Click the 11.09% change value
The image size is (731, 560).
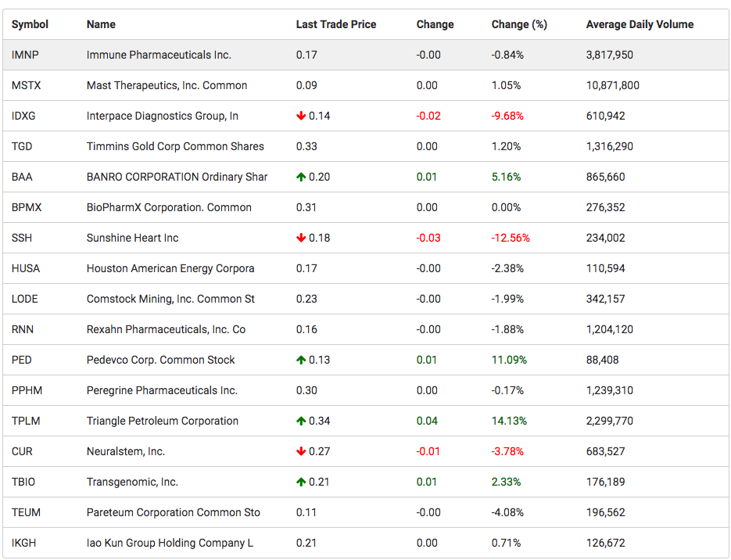tap(509, 360)
